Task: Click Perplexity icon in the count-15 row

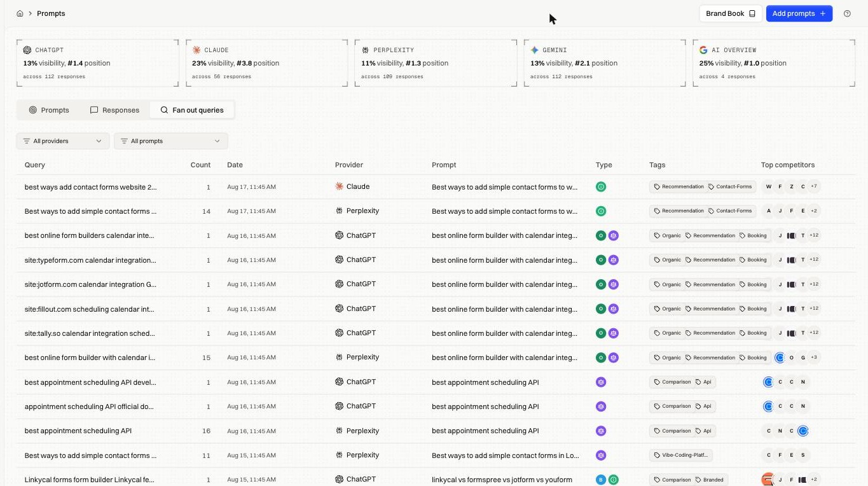Action: (339, 357)
